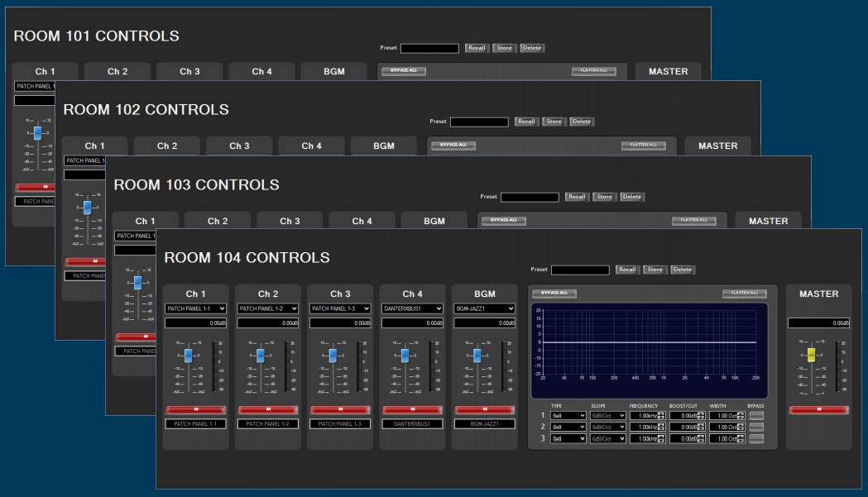Click the yellow MASTER fader in Room 104
The image size is (868, 497).
coord(811,355)
